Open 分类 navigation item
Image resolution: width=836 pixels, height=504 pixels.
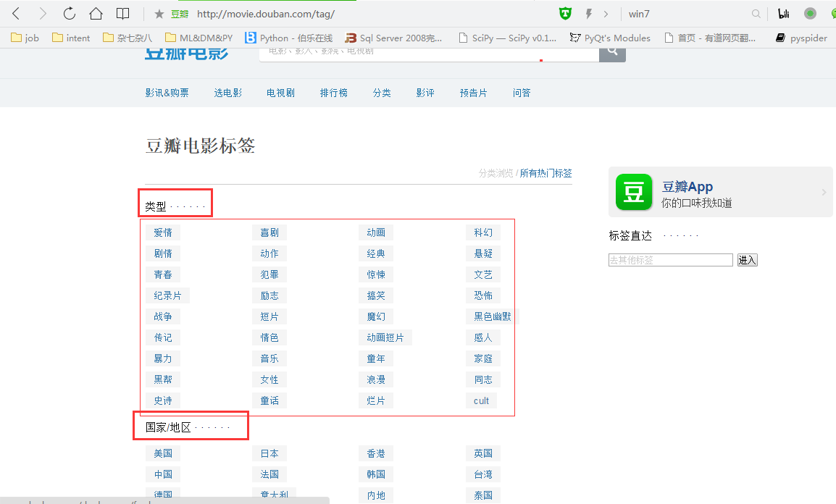point(382,93)
